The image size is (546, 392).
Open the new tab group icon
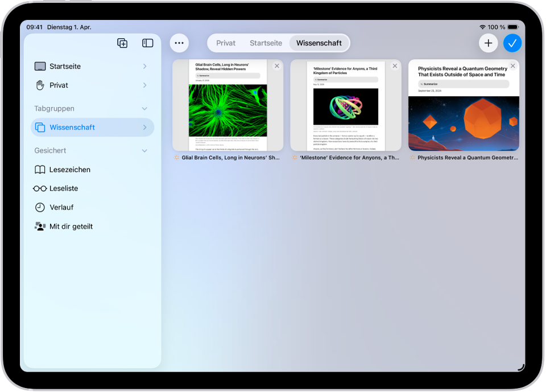[x=122, y=43]
